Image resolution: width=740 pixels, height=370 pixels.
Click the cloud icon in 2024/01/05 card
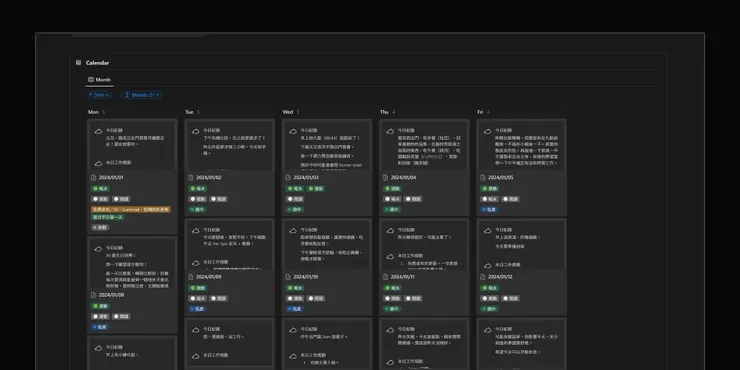488,131
